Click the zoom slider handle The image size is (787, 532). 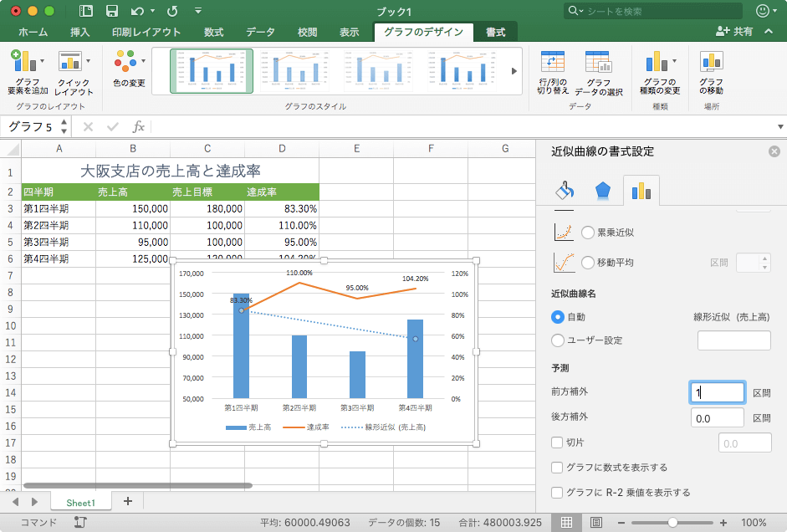tap(672, 523)
